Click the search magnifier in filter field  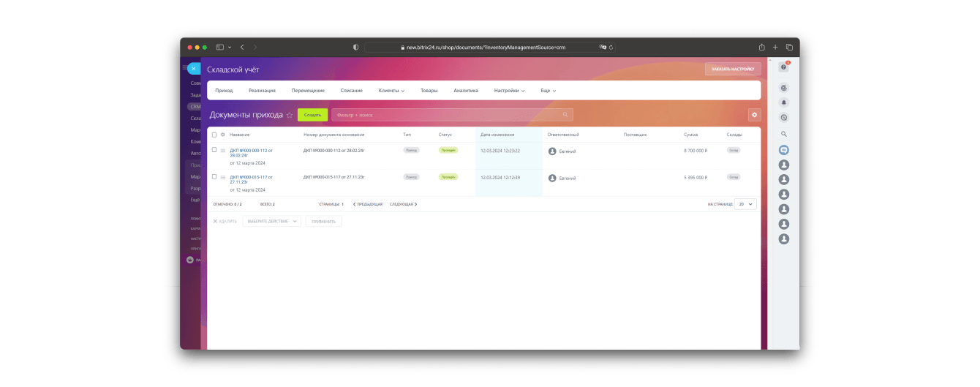(x=565, y=115)
